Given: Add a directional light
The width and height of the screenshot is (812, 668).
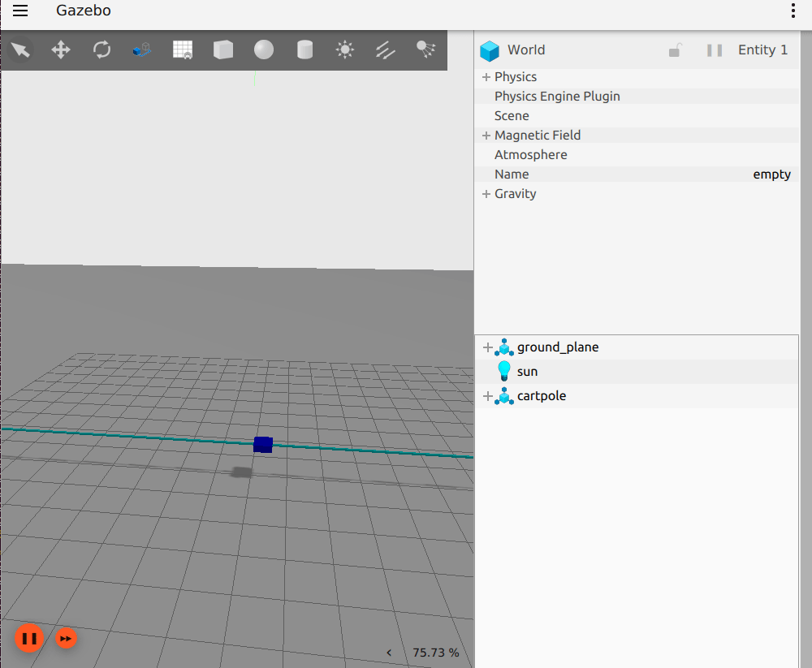Looking at the screenshot, I should (385, 50).
